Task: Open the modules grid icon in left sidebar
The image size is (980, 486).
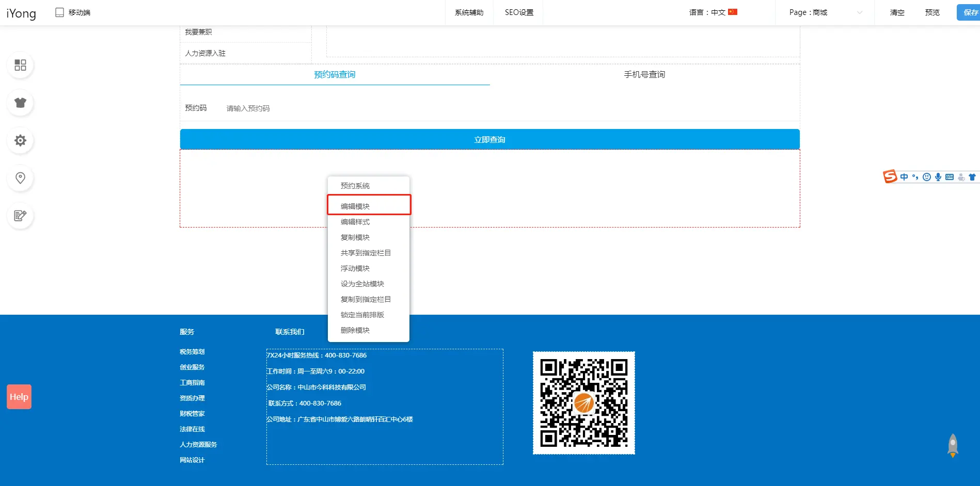Action: coord(20,65)
